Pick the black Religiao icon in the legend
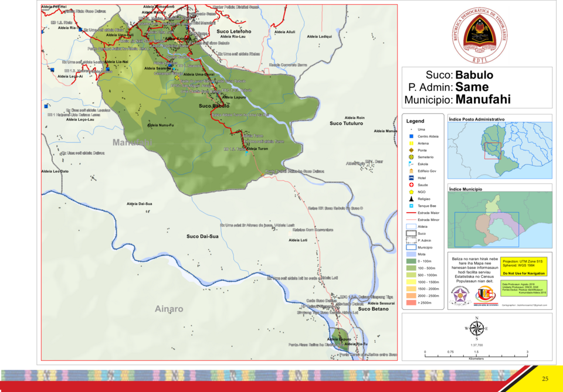The height and width of the screenshot is (392, 563). pyautogui.click(x=412, y=199)
